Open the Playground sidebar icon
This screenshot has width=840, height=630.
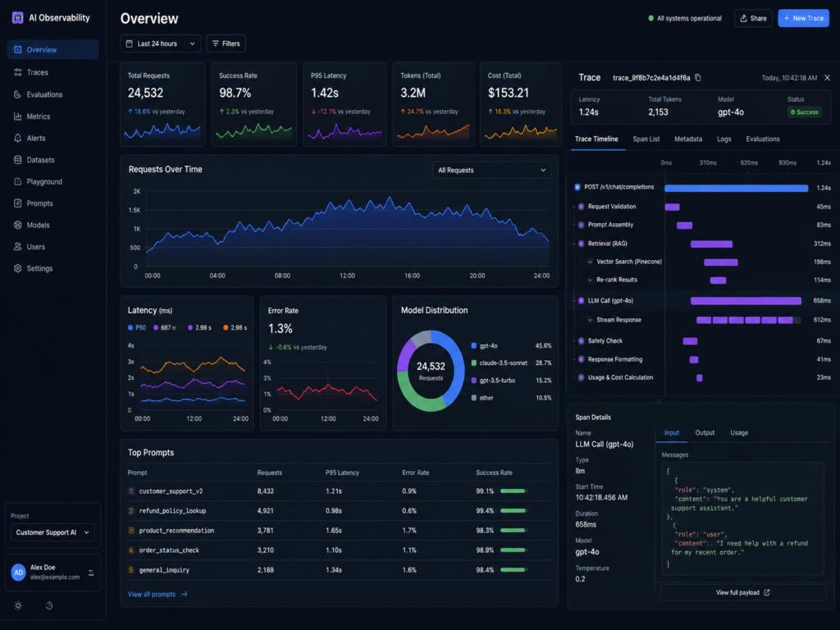[x=18, y=181]
